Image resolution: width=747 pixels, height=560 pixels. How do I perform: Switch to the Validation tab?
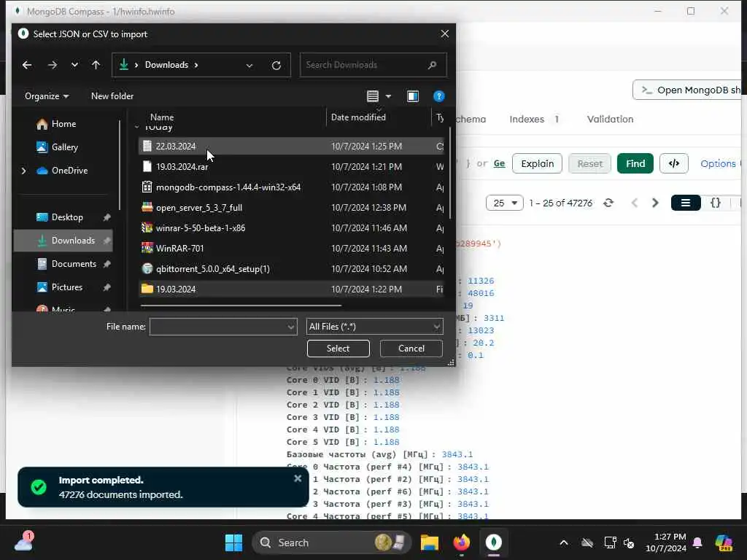(611, 119)
